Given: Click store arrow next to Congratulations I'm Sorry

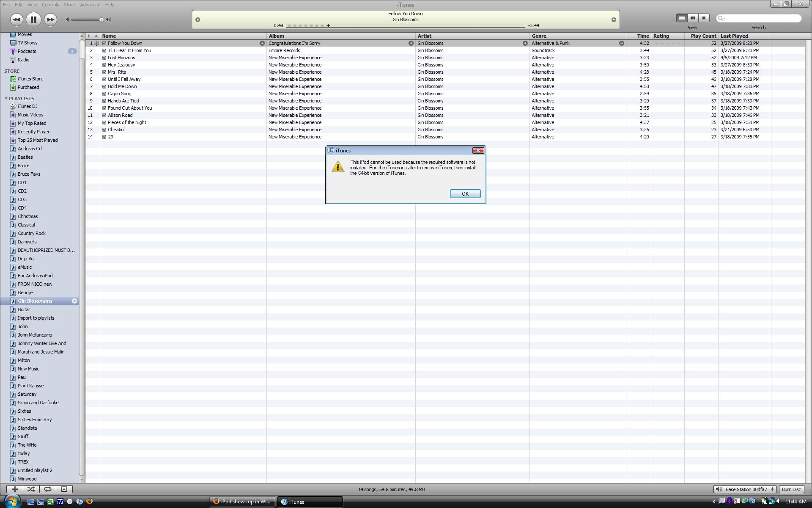Looking at the screenshot, I should (411, 43).
